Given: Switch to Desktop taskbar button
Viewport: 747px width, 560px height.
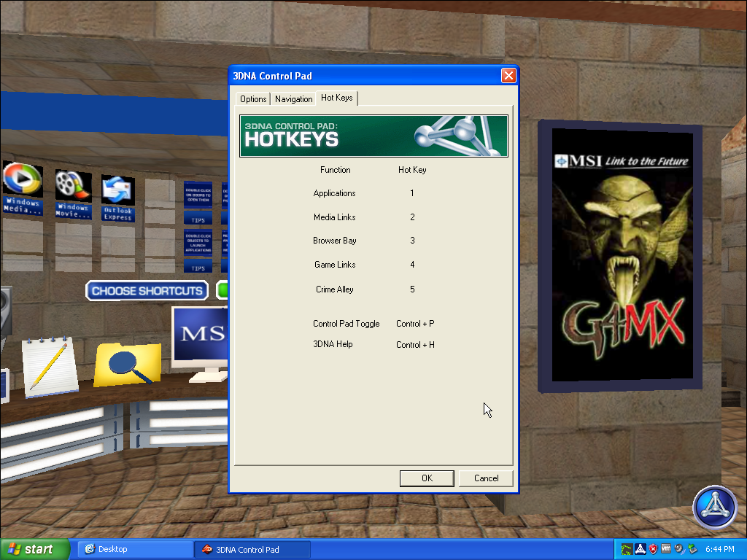Looking at the screenshot, I should 135,549.
